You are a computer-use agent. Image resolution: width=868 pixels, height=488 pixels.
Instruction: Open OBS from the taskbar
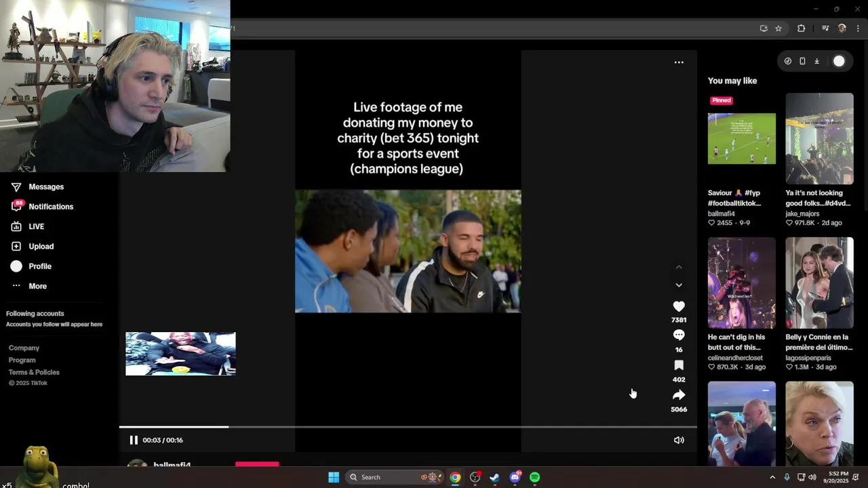pos(475,477)
